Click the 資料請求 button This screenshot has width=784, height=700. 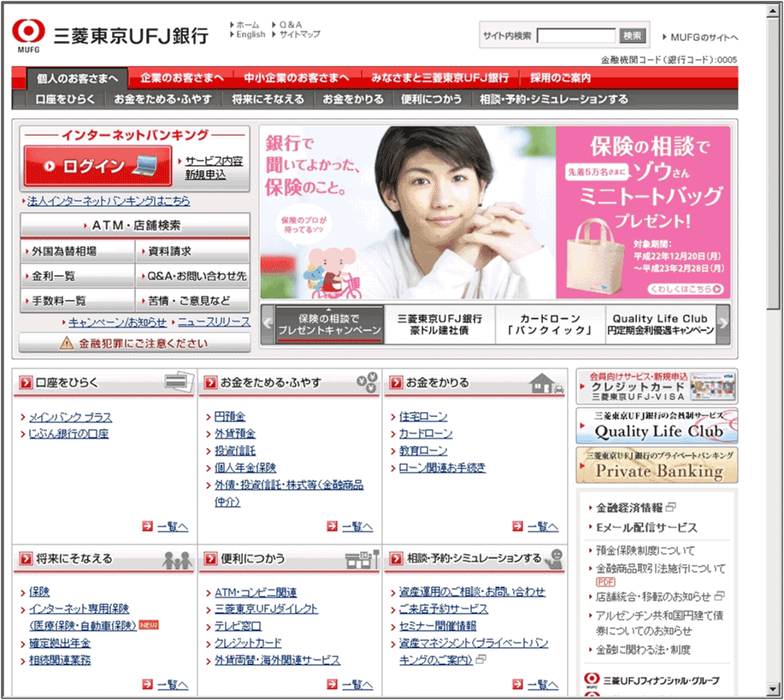[x=192, y=251]
